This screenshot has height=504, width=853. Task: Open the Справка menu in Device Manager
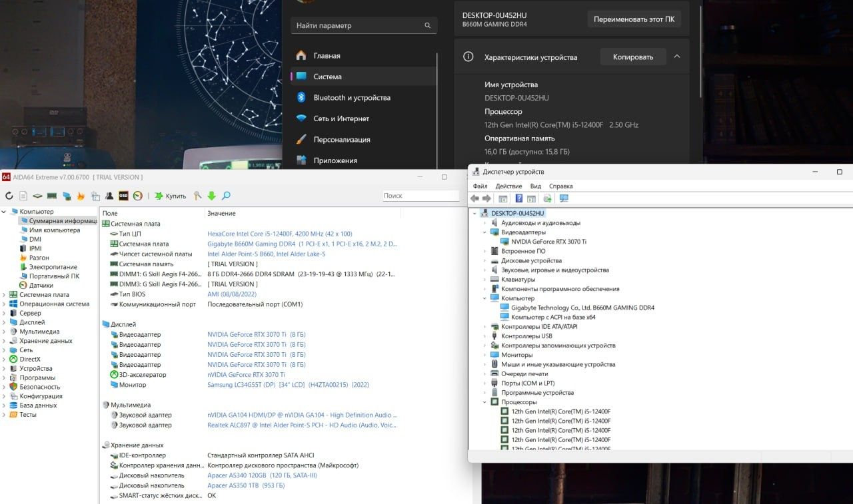click(561, 186)
